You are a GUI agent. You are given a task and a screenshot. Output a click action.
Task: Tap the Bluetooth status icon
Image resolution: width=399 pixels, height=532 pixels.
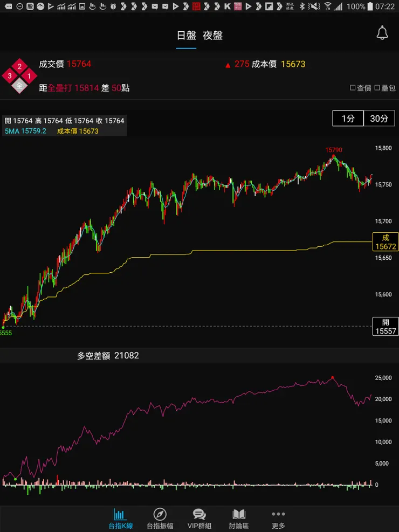tap(302, 6)
